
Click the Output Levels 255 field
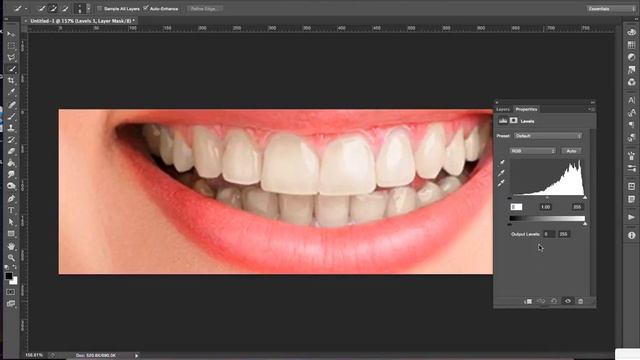coord(564,234)
